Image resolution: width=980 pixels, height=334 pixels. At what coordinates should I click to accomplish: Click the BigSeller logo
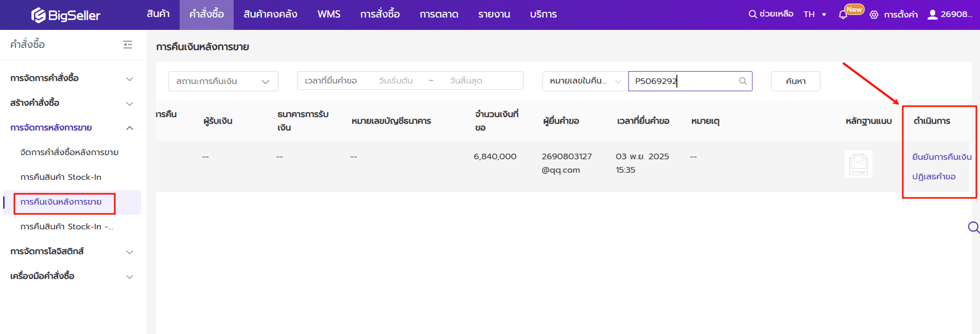(65, 15)
